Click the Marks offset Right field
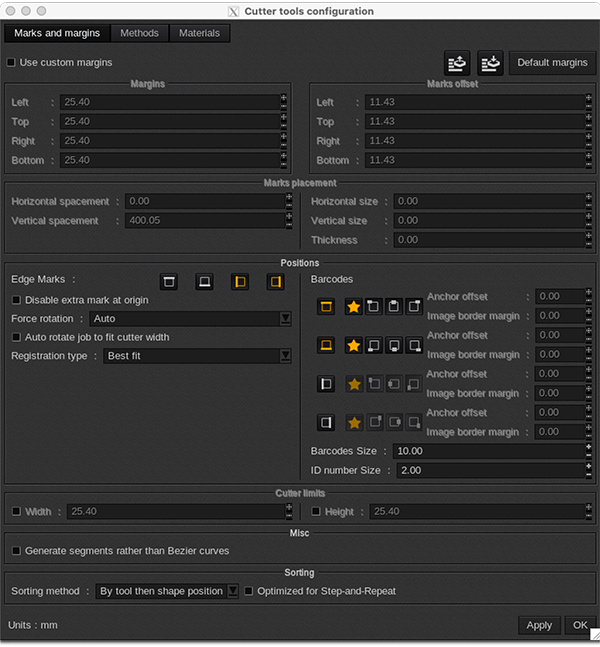This screenshot has width=600, height=647. 475,141
